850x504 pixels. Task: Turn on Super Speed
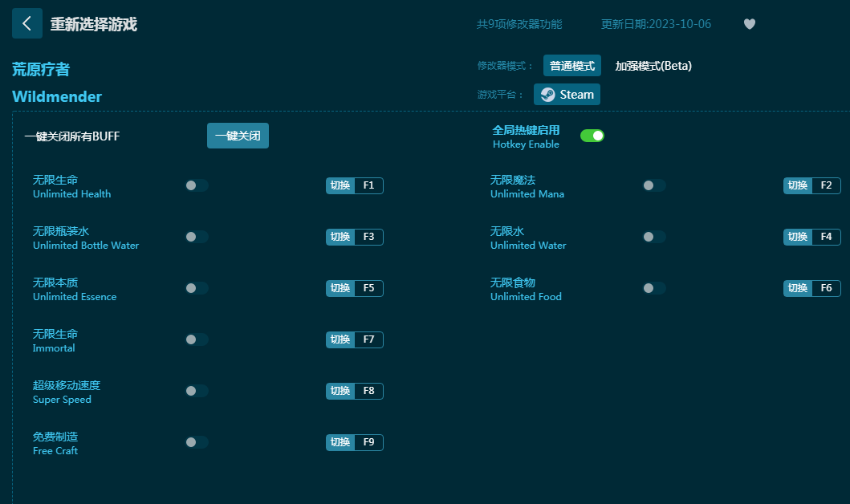(197, 391)
